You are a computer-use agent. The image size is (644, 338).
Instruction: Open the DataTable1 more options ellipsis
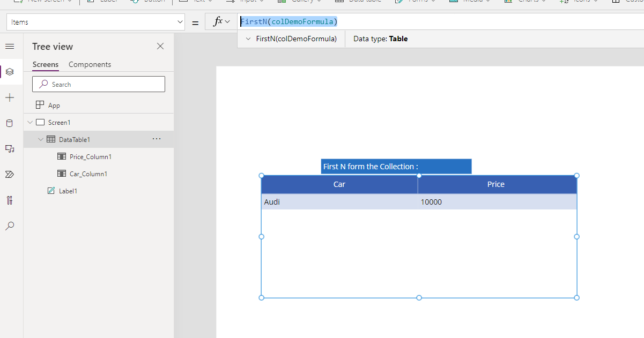click(157, 139)
